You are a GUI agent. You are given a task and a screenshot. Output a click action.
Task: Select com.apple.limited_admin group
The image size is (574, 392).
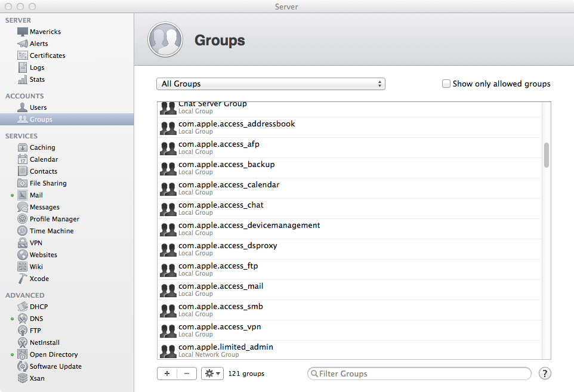click(x=350, y=350)
